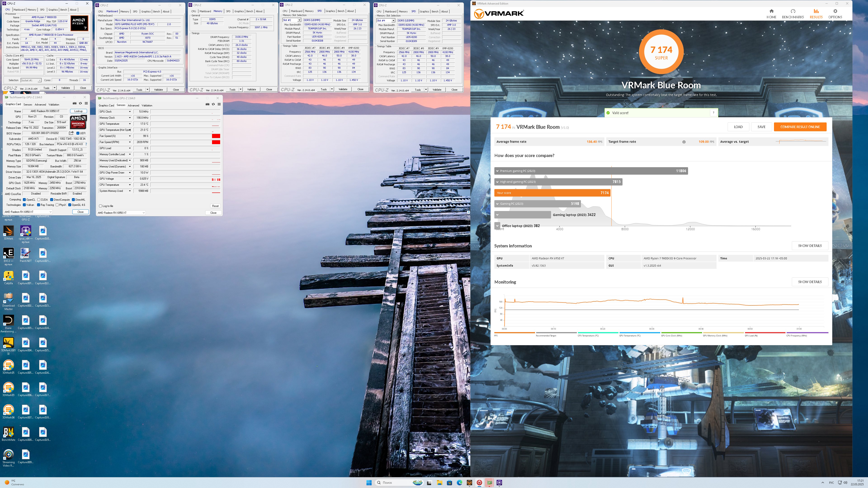Toggle Vulkan checkbox in GPU-Z

point(24,205)
